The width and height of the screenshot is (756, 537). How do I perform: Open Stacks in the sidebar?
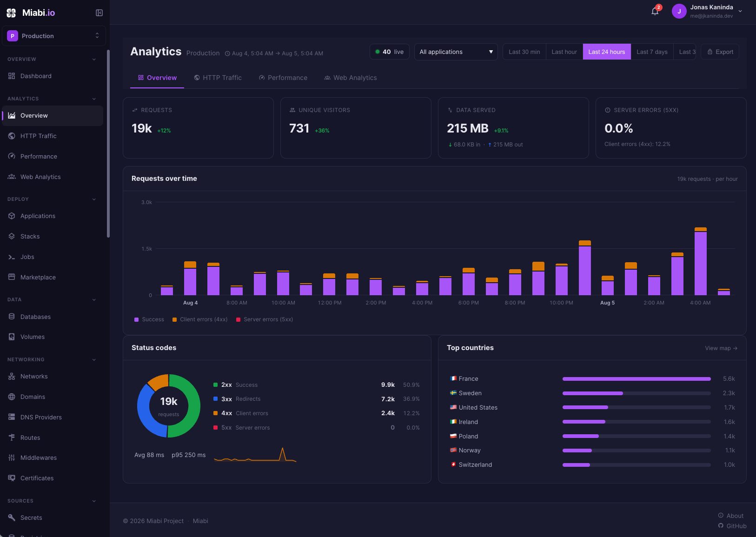pos(53,237)
